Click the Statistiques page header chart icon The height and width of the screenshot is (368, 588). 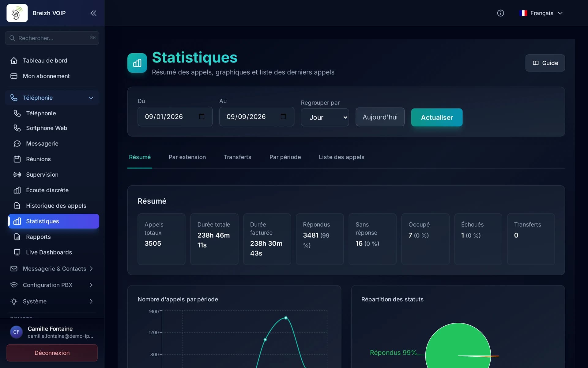137,63
